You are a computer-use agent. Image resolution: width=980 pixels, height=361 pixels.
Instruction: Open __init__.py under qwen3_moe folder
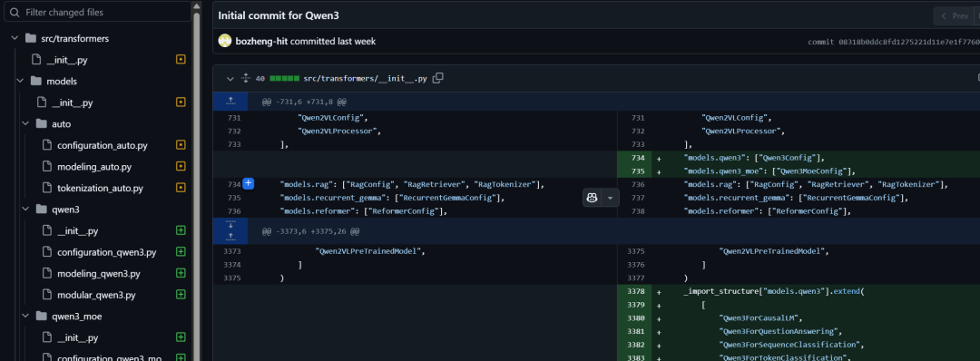(77, 337)
